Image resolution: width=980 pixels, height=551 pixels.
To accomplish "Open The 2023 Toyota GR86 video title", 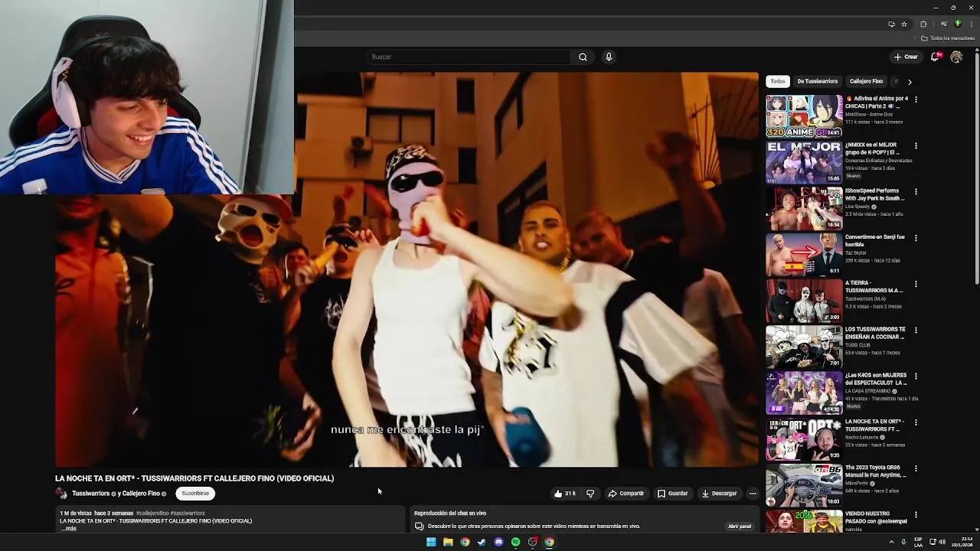I will click(x=876, y=471).
